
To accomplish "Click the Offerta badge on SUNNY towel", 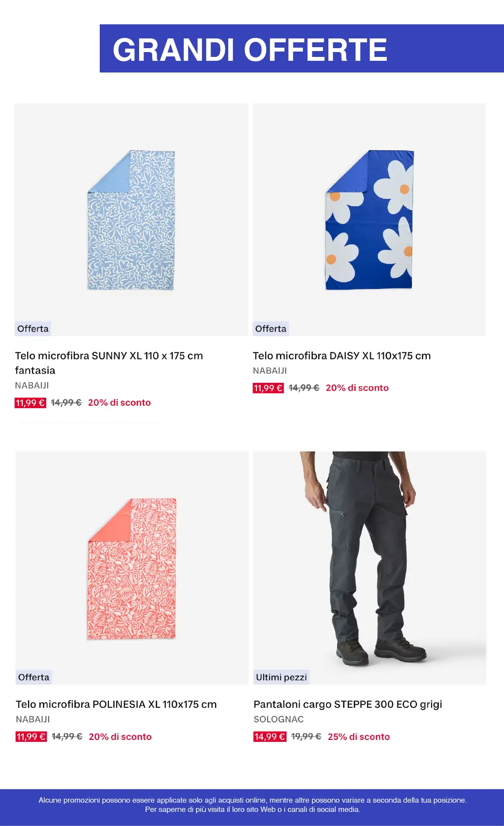I will coord(33,329).
